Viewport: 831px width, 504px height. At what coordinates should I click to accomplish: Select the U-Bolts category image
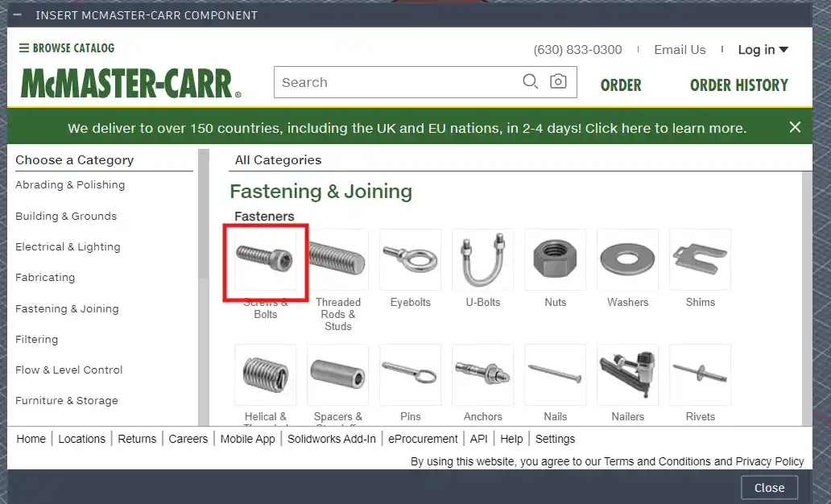click(483, 260)
